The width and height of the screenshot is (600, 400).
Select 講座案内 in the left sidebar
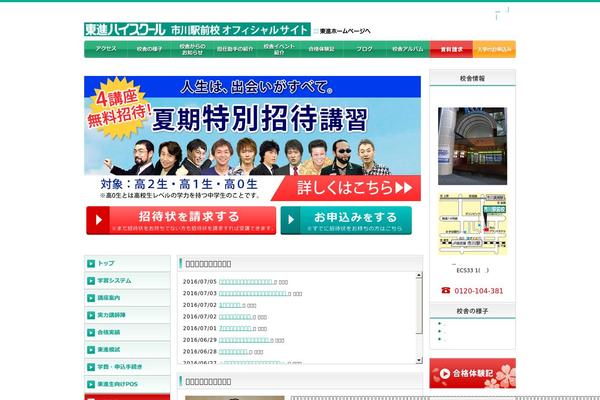127,298
